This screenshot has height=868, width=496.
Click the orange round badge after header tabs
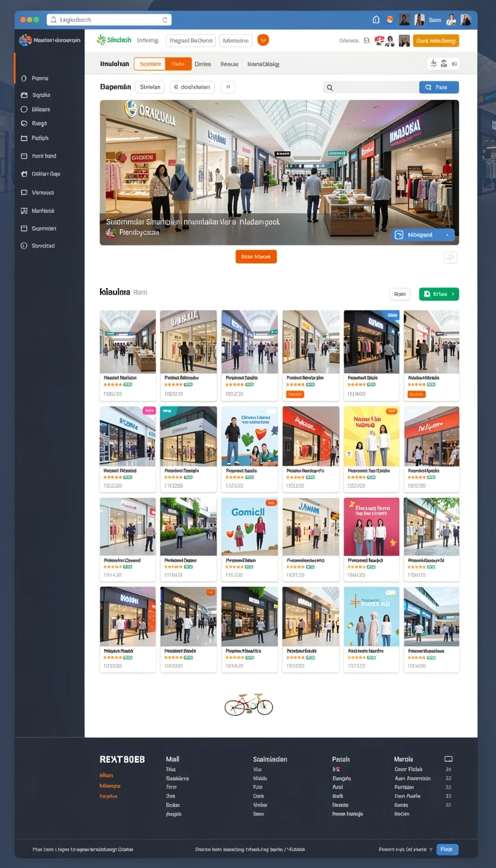tap(263, 40)
